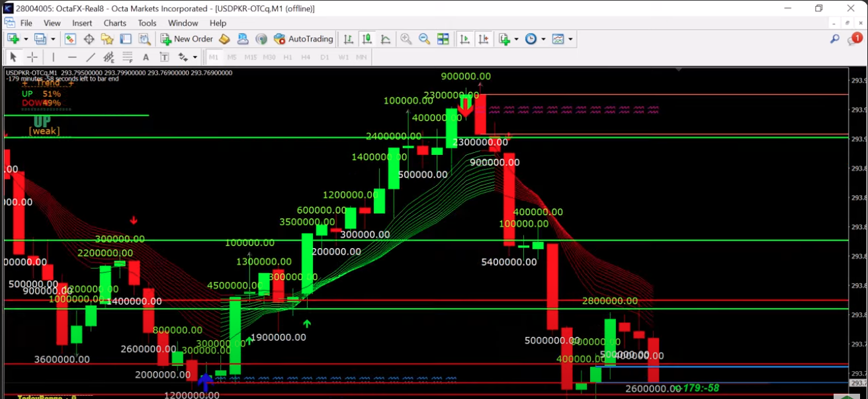Select the equidistant channel tool
868x399 pixels.
109,57
